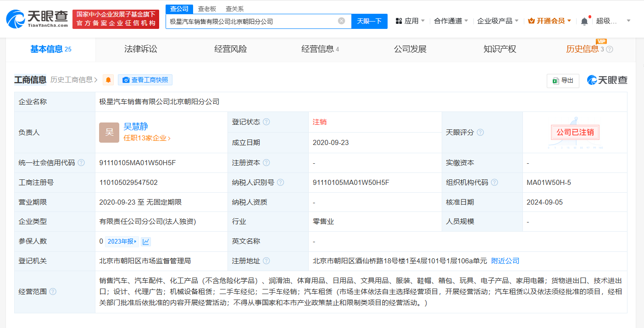Screen dimensions: 644x328
Task: Switch to the 查老板 tab
Action: [206, 8]
